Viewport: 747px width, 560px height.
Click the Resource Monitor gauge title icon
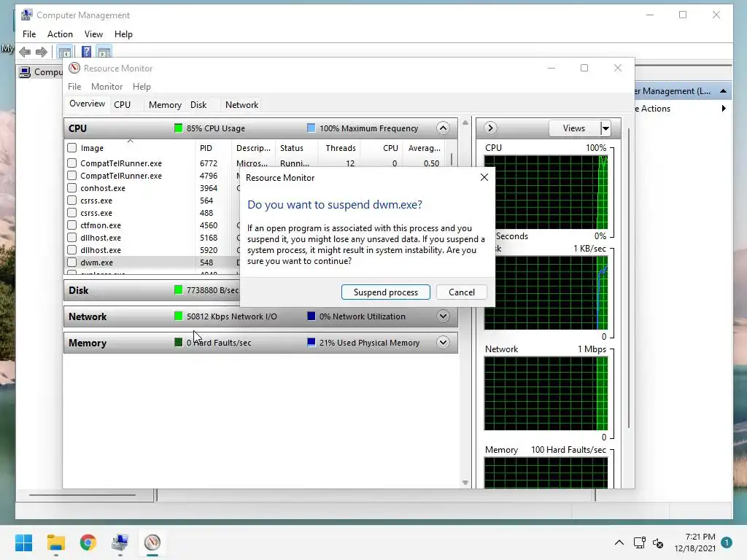(x=74, y=68)
